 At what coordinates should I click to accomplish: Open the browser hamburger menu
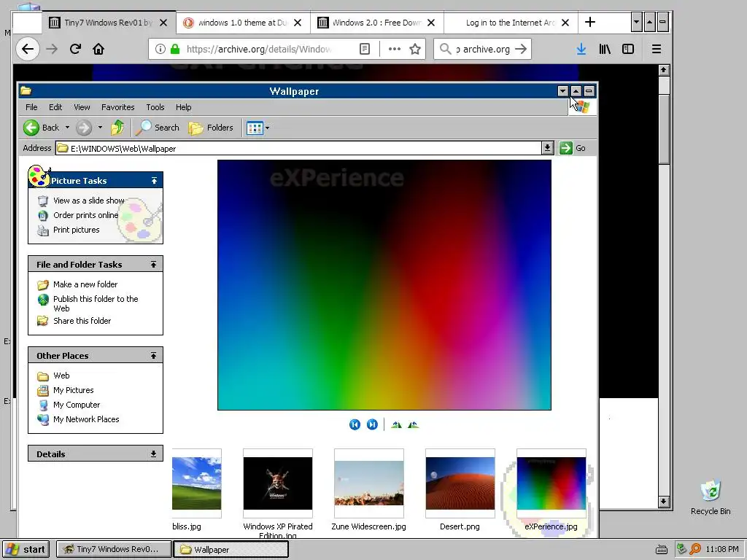(657, 49)
